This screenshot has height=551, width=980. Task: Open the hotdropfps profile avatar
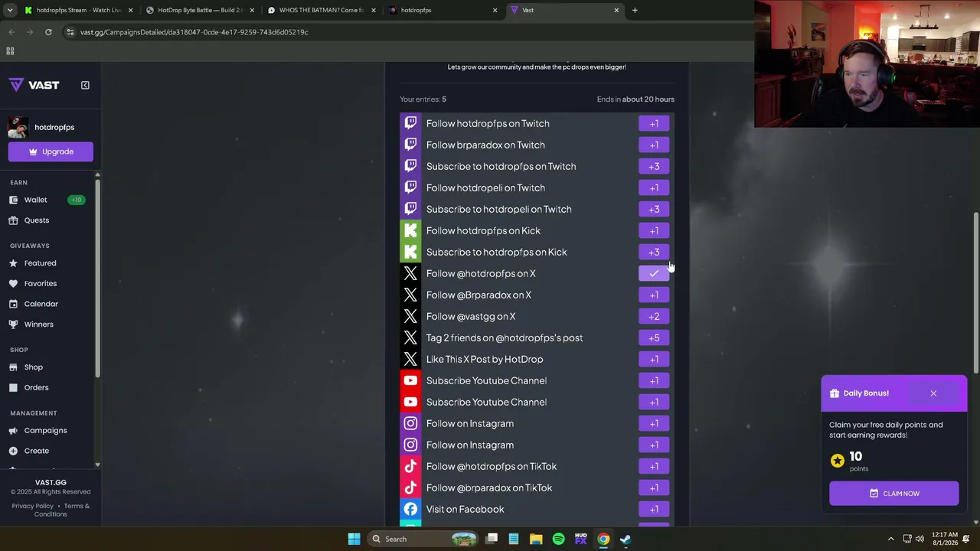[18, 127]
